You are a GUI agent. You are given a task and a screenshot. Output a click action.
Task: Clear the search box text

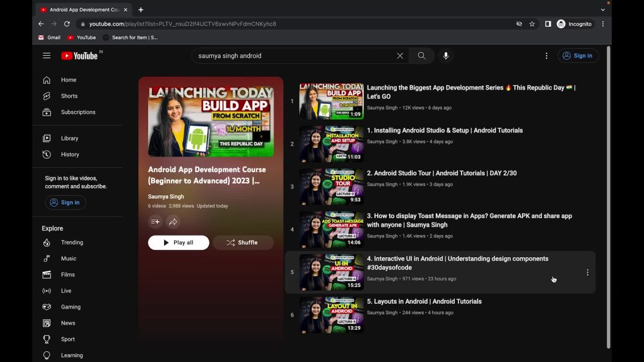click(400, 56)
